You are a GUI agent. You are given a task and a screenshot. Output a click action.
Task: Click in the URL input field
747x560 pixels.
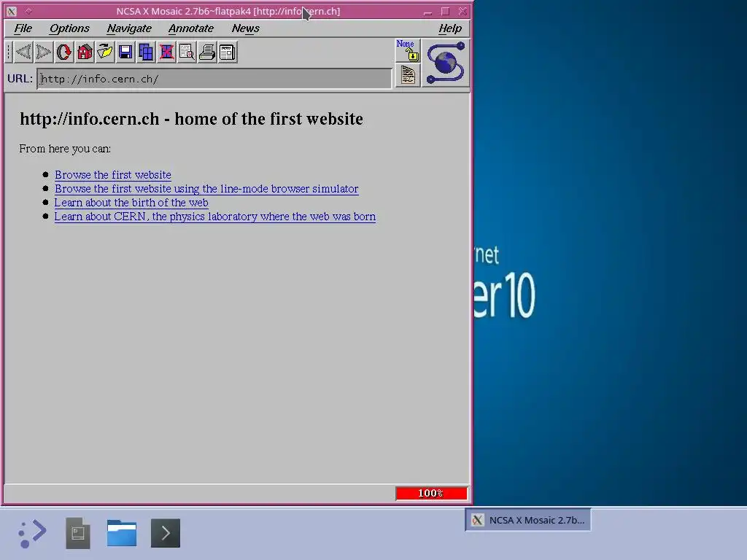coord(214,79)
